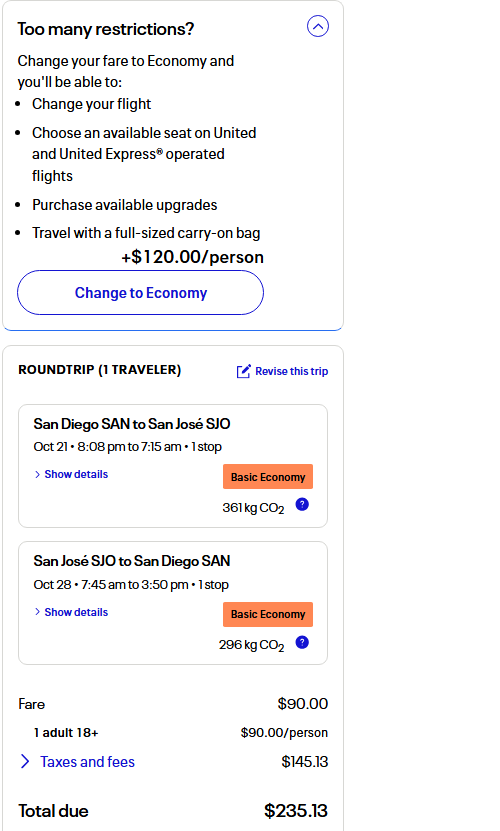Viewport: 500px width, 831px height.
Task: Click the ROUNDTRIP (1 TRAVELER) label
Action: 100,370
